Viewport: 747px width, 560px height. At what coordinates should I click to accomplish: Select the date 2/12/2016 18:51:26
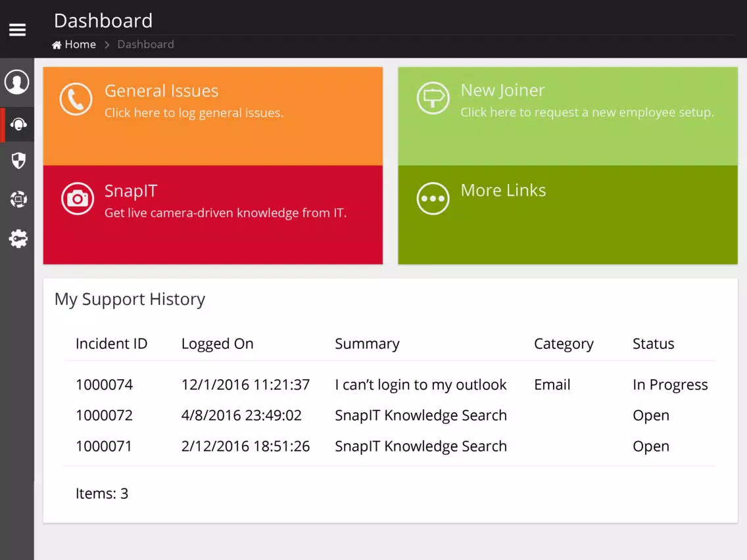[245, 446]
